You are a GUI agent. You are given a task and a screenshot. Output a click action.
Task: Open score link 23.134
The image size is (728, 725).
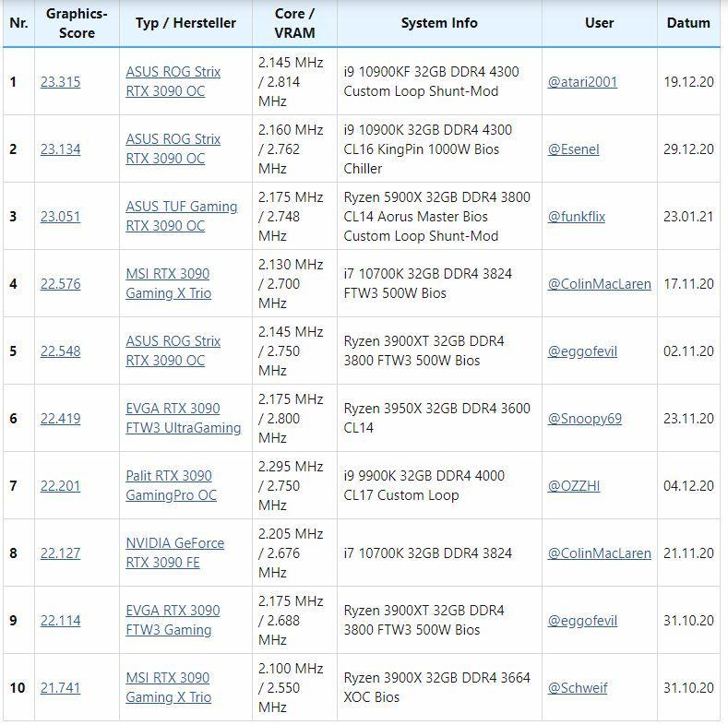pyautogui.click(x=60, y=149)
